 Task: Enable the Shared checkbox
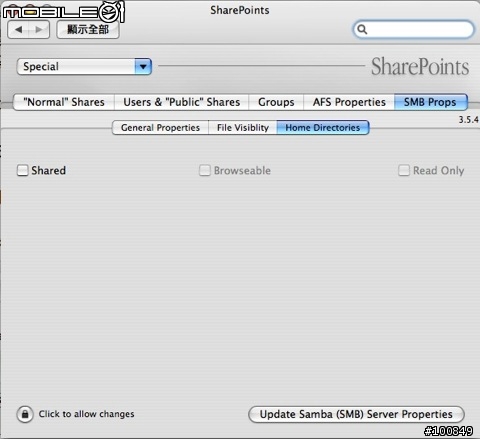coord(23,170)
